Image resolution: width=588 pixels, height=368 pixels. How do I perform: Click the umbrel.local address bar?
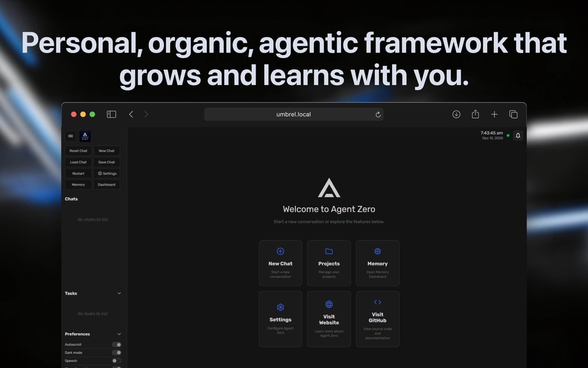293,114
